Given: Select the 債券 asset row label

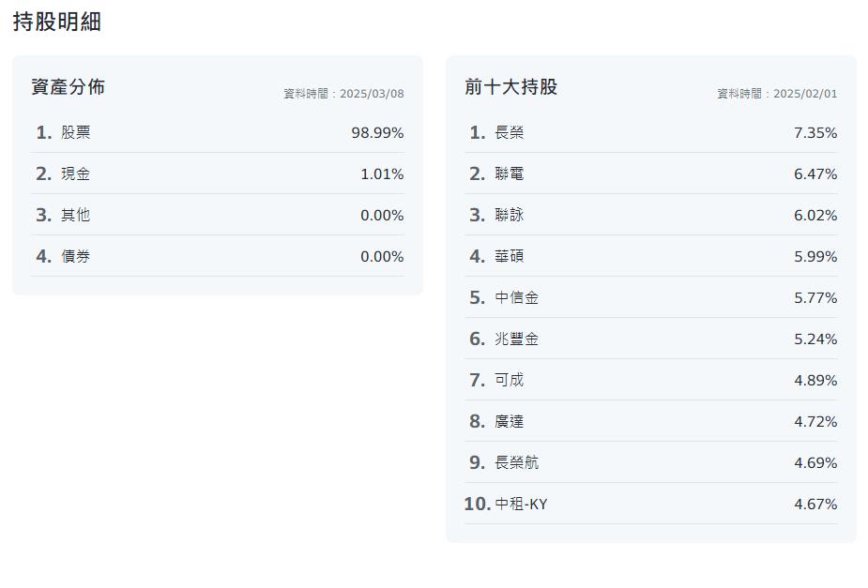Looking at the screenshot, I should click(x=76, y=256).
